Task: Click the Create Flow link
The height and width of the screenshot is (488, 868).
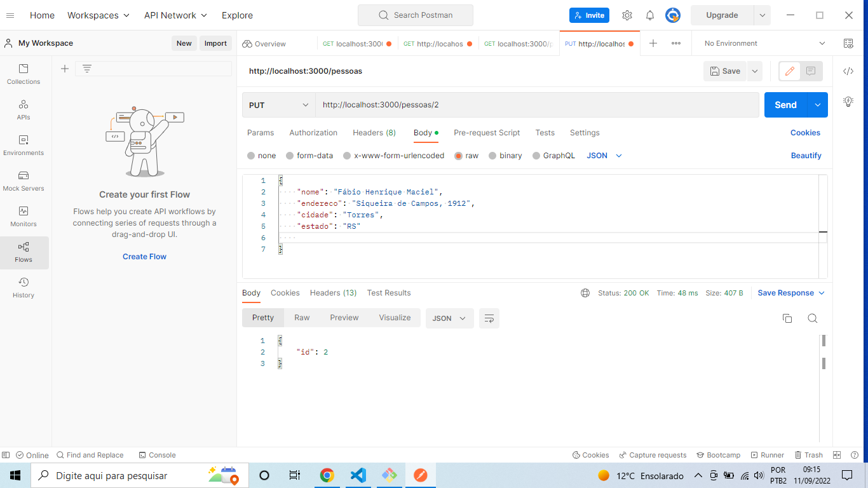Action: tap(144, 257)
